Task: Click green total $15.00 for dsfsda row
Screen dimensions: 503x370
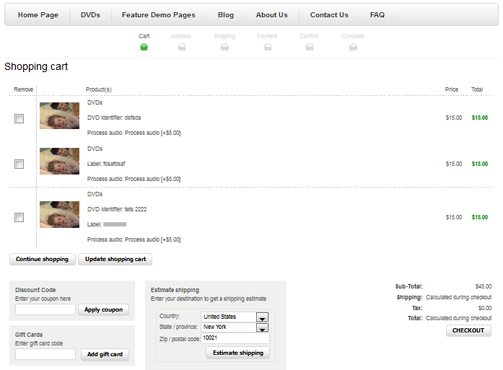Action: point(480,118)
